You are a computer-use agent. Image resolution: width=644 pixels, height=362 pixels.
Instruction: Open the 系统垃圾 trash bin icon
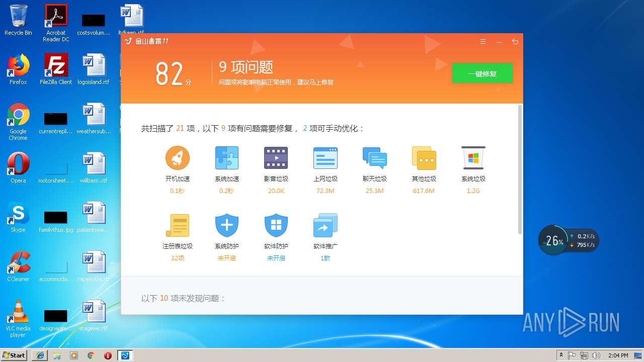point(473,158)
